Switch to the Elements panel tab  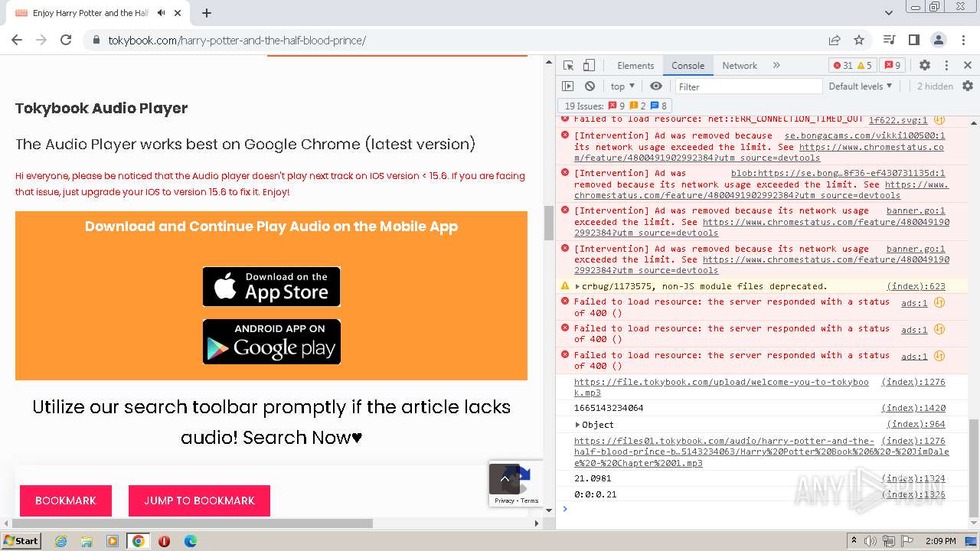(x=635, y=66)
